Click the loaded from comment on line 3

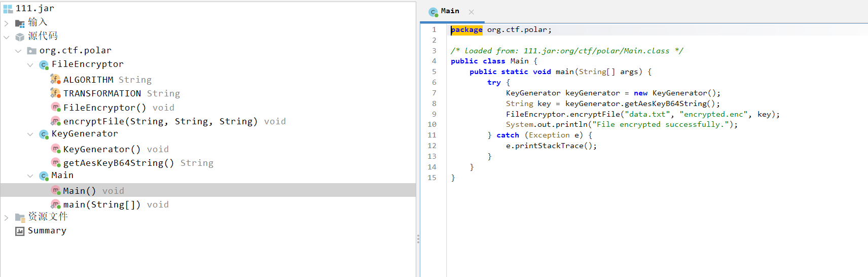pos(567,51)
